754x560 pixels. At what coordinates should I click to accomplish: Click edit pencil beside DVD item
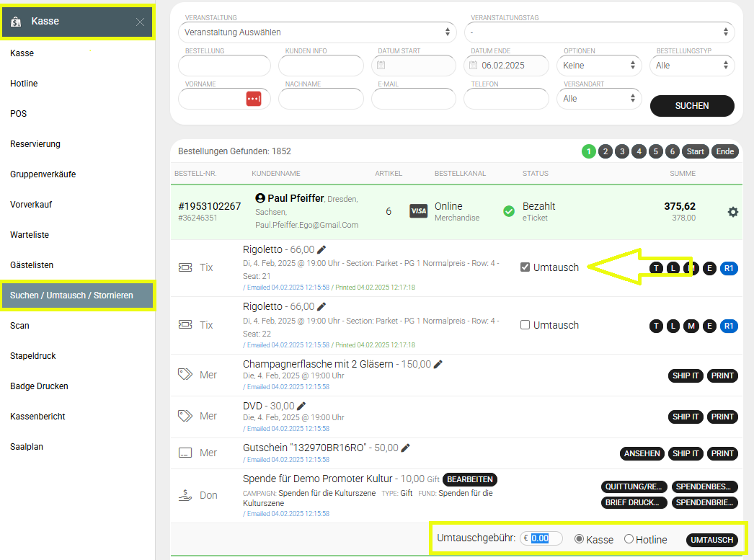301,406
